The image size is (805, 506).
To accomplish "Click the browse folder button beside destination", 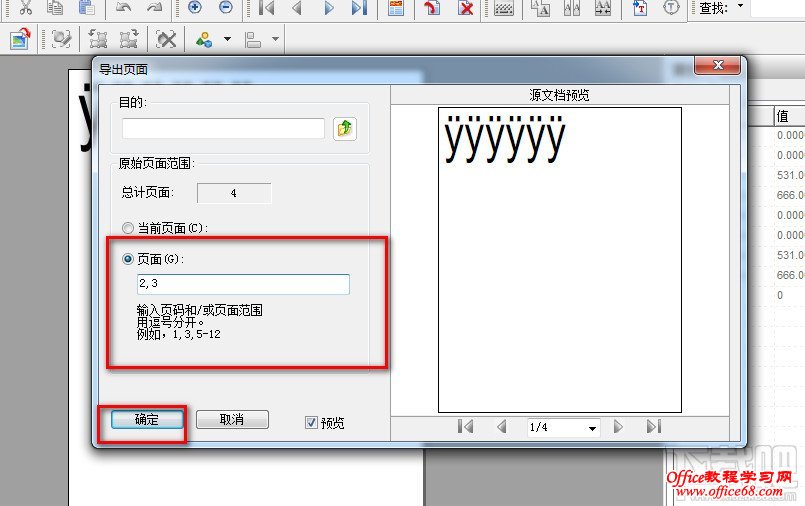I will (x=344, y=128).
